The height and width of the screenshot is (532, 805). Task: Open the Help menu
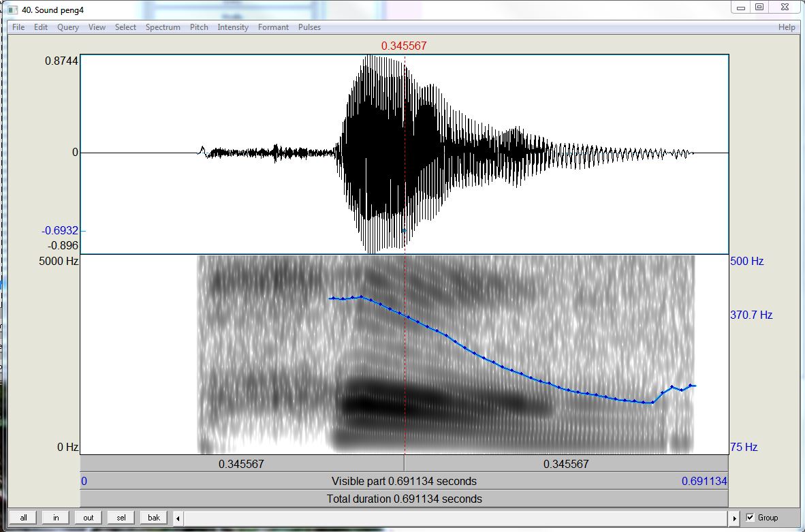(x=787, y=27)
